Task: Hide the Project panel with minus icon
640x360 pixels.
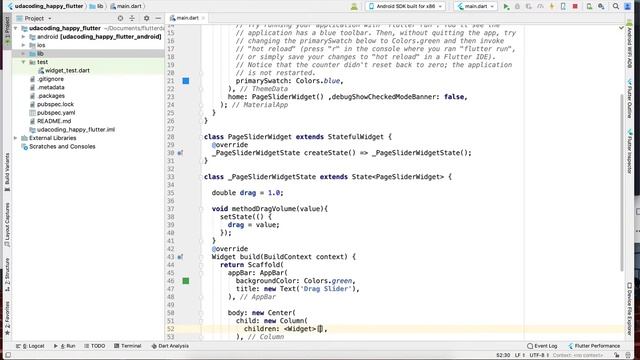Action: (x=158, y=18)
